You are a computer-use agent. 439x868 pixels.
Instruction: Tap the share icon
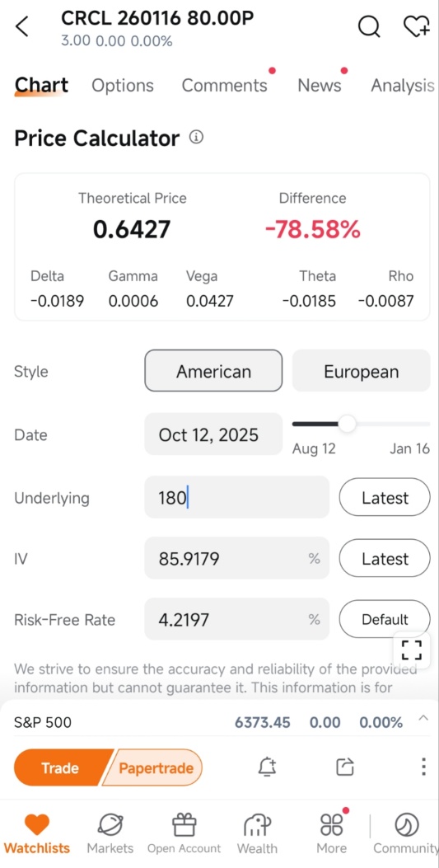345,767
